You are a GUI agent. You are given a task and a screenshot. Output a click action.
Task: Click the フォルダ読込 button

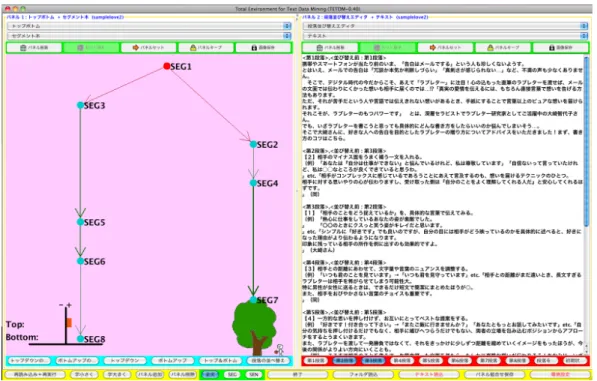(x=363, y=375)
